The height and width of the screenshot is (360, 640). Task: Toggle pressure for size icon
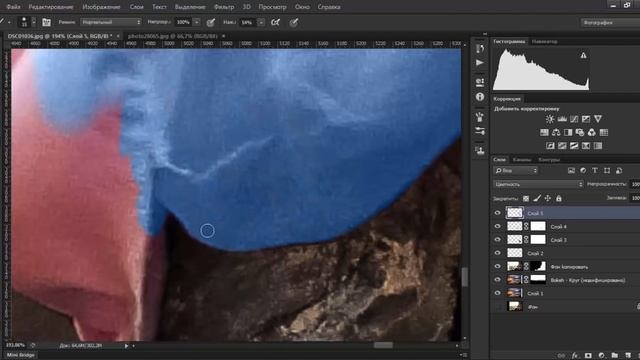[293, 22]
